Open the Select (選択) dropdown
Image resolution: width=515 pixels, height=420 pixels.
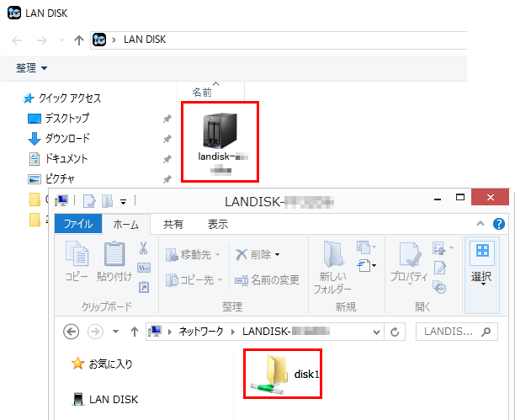pyautogui.click(x=483, y=263)
